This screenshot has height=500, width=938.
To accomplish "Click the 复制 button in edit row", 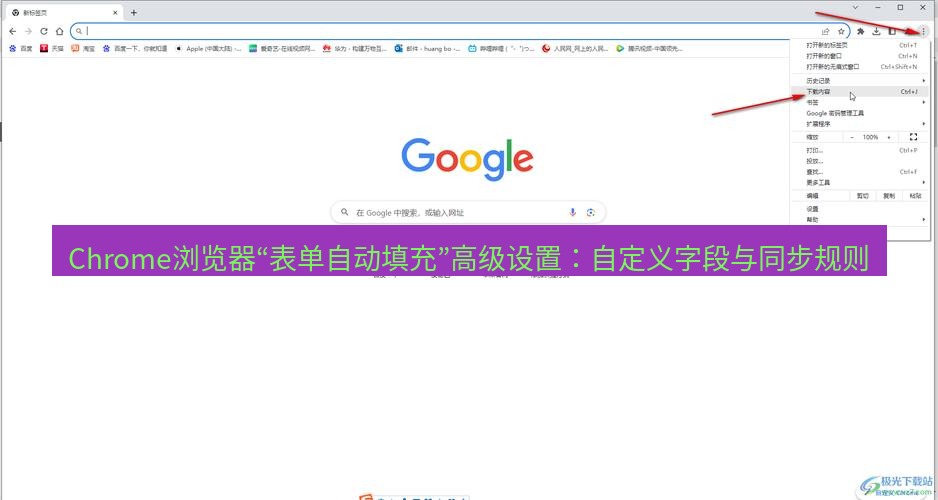I will point(889,196).
